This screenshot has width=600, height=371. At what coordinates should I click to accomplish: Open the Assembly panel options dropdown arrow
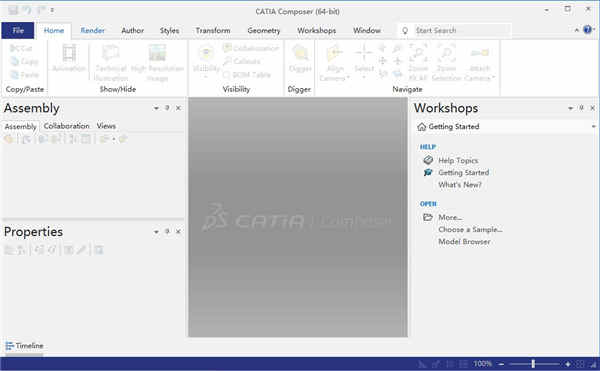[x=156, y=108]
